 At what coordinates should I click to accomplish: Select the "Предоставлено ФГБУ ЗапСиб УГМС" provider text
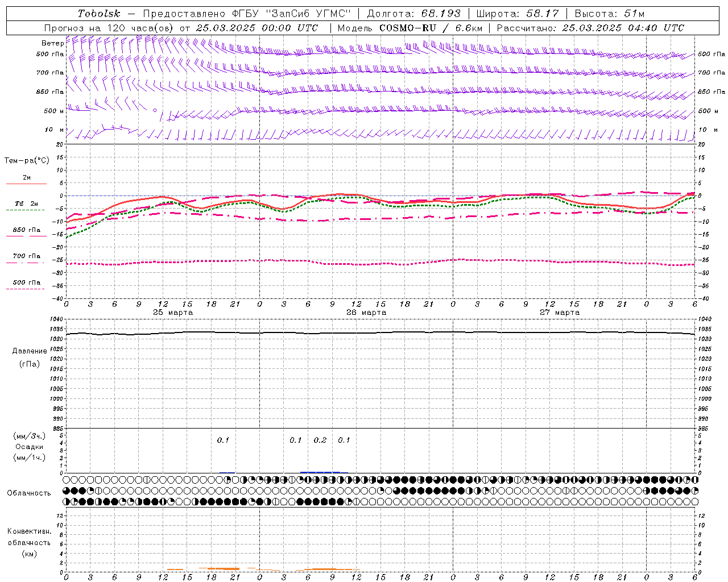pos(247,14)
